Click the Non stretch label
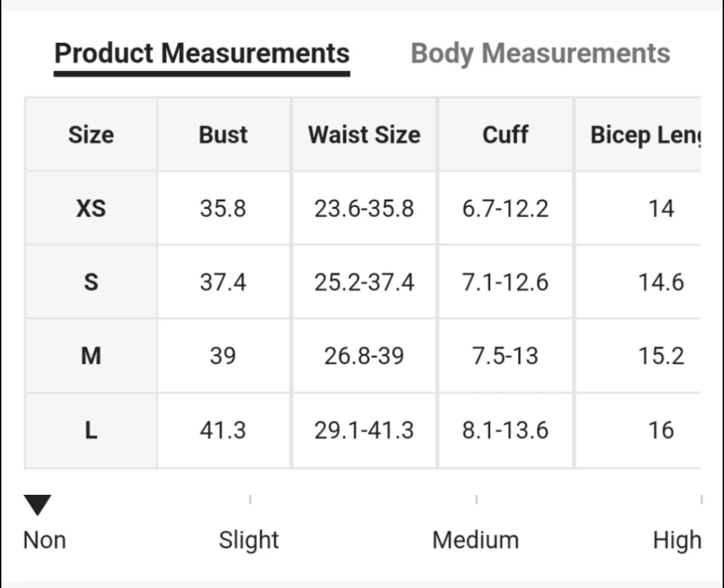The width and height of the screenshot is (724, 588). [44, 540]
